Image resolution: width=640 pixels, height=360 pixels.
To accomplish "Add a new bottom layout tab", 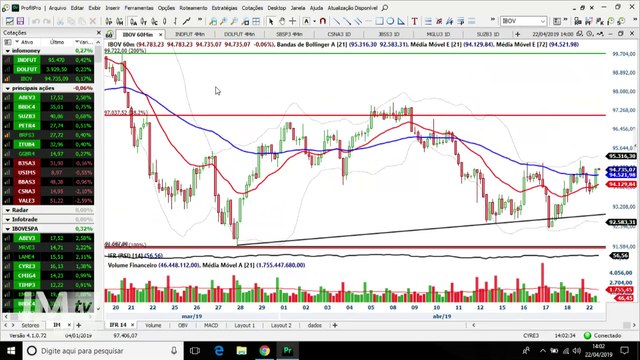I will pos(335,325).
